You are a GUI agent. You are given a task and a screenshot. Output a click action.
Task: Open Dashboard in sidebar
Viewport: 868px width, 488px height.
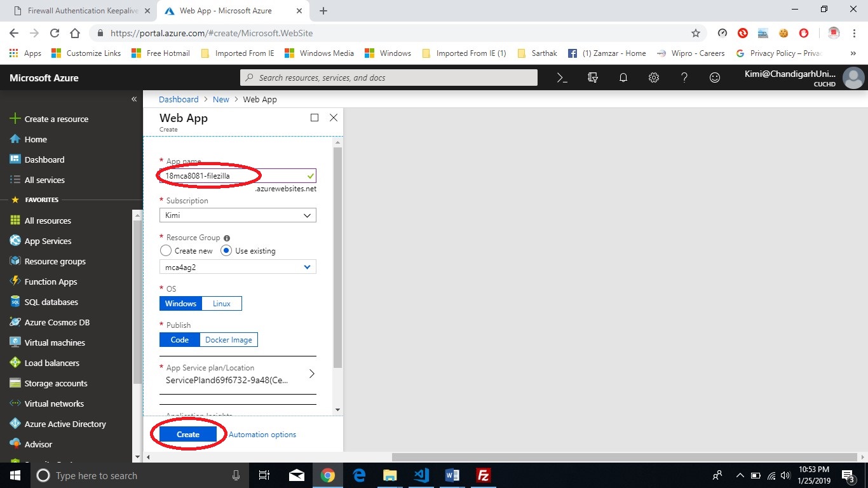pos(37,159)
